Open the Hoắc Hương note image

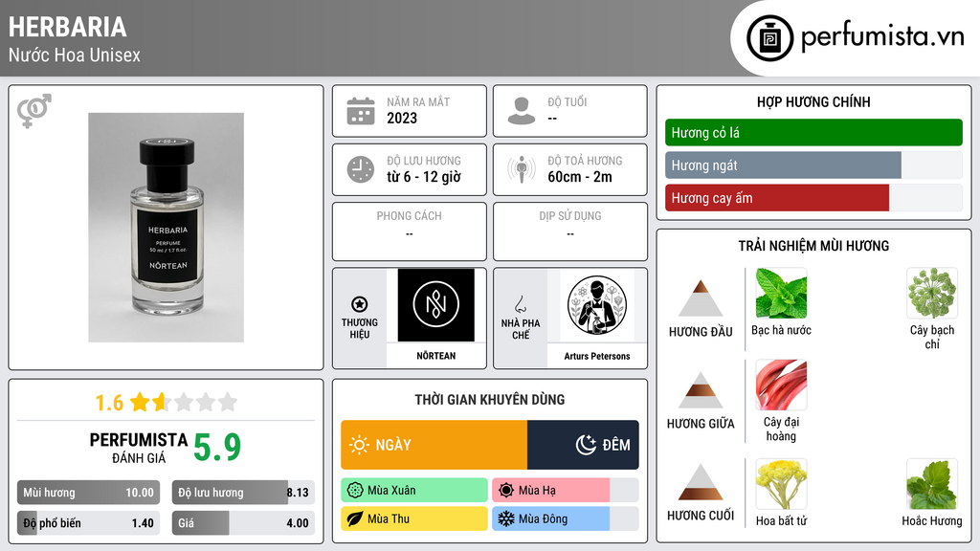pos(932,484)
